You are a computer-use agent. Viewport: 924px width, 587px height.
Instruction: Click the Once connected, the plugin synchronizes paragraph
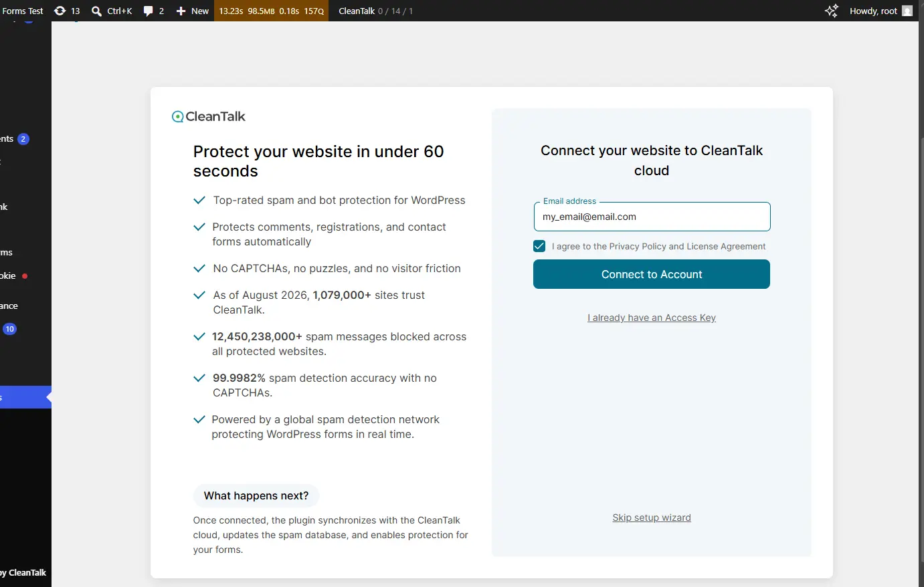pos(331,535)
